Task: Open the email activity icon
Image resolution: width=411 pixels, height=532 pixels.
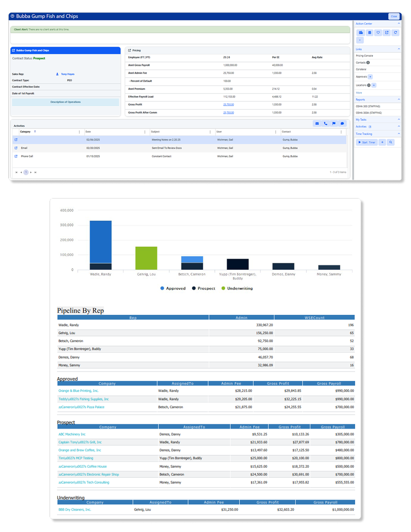Action: [x=317, y=124]
